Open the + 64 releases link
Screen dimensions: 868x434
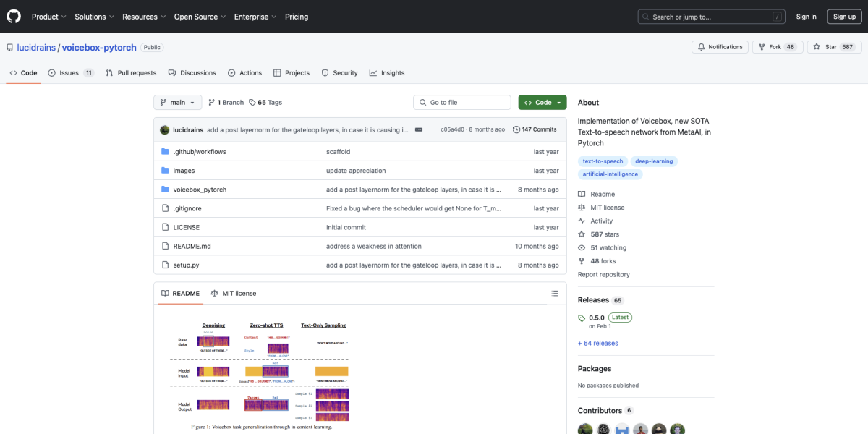click(x=597, y=343)
